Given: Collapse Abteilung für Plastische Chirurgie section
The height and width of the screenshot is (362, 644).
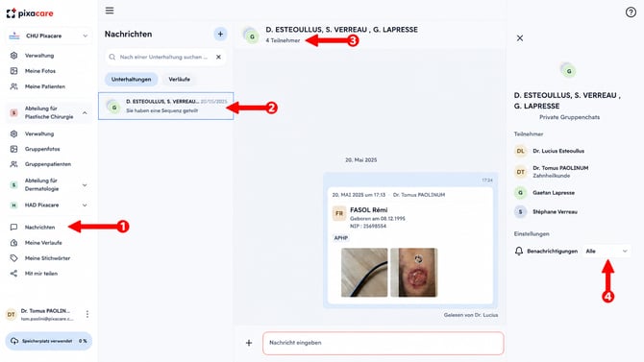Looking at the screenshot, I should [85, 112].
